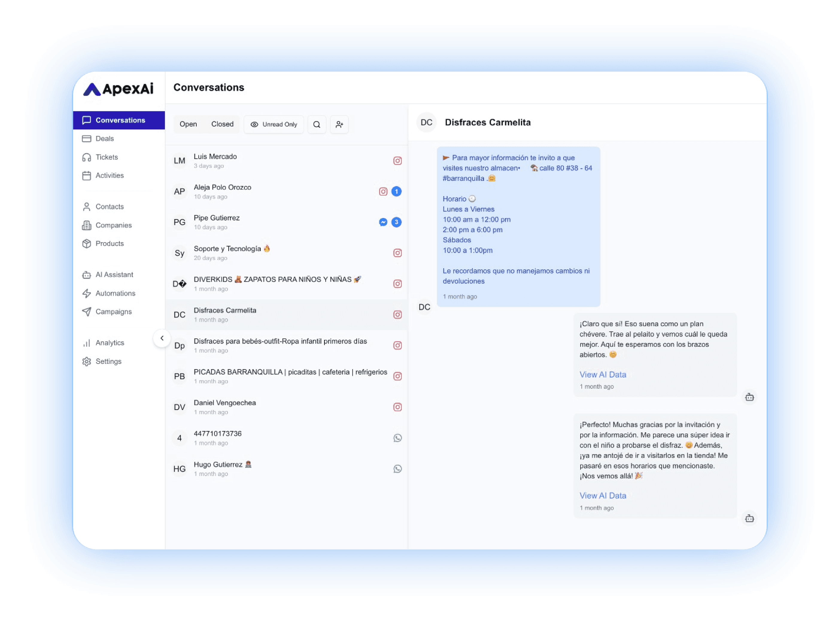Click the search icon in conversations toolbar

coord(317,124)
